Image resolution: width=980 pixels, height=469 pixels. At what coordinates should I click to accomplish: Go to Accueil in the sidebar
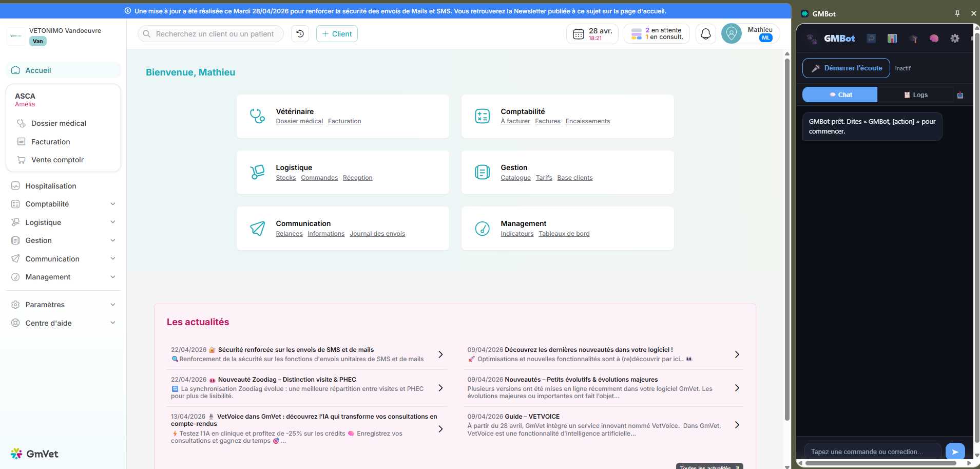(64, 70)
